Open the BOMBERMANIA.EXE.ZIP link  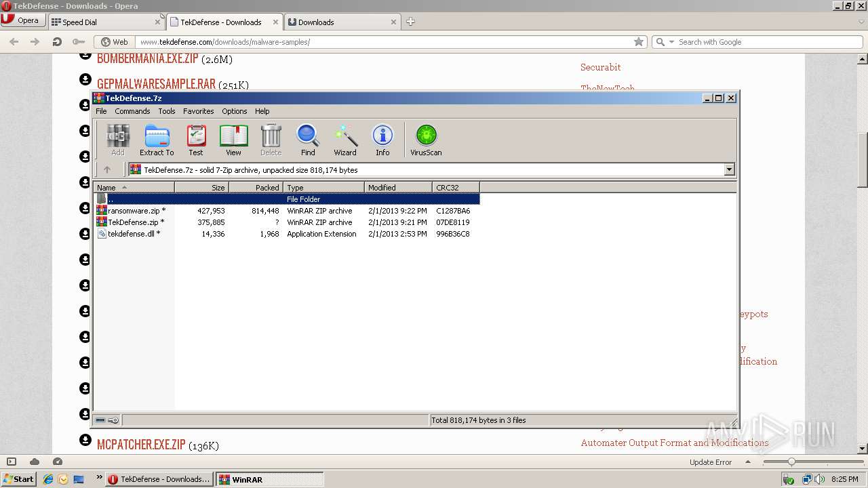[x=148, y=59]
